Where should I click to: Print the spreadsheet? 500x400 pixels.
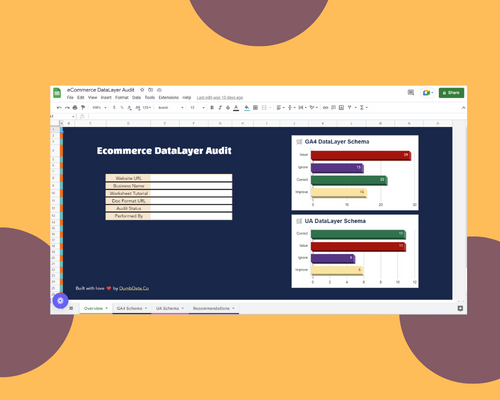[x=75, y=107]
